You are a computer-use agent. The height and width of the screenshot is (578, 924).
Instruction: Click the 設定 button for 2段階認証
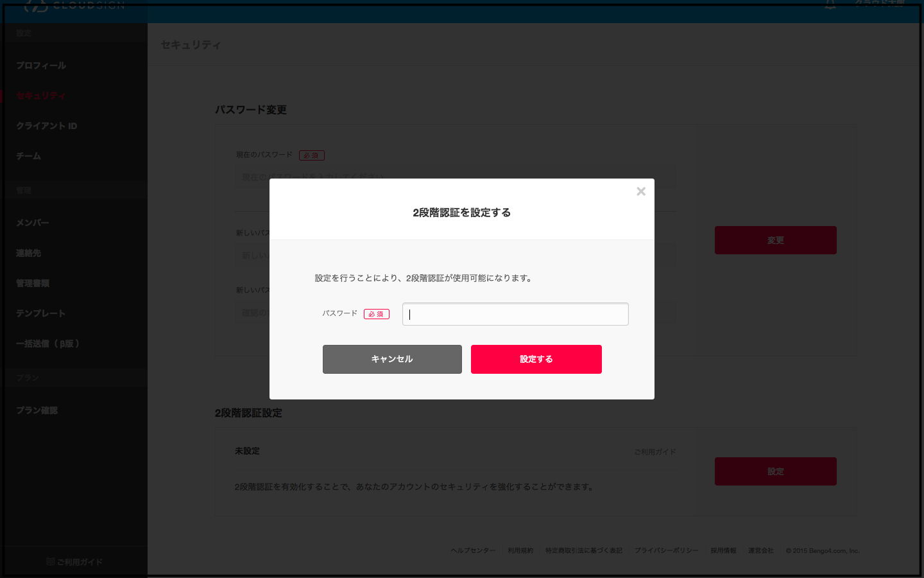[x=776, y=471]
